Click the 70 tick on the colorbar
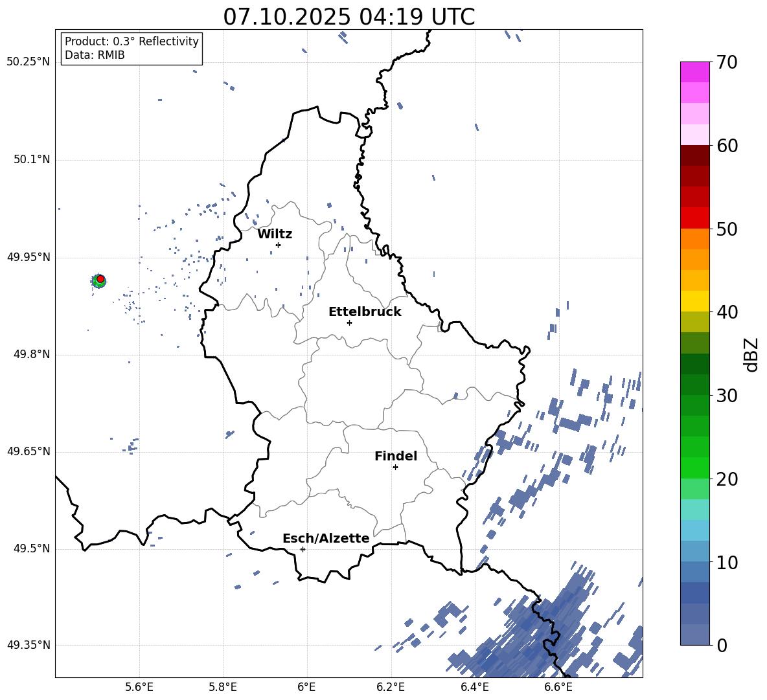 (727, 62)
